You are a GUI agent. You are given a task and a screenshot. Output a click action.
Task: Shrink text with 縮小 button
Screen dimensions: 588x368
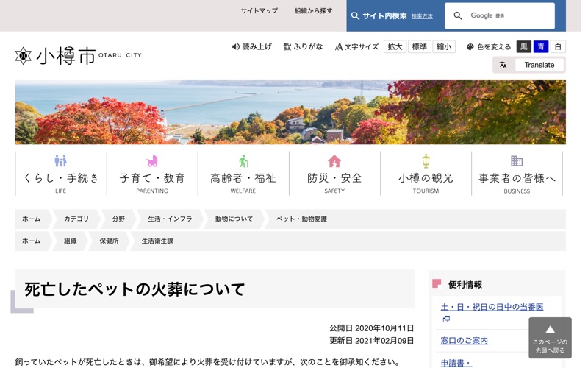pyautogui.click(x=444, y=46)
